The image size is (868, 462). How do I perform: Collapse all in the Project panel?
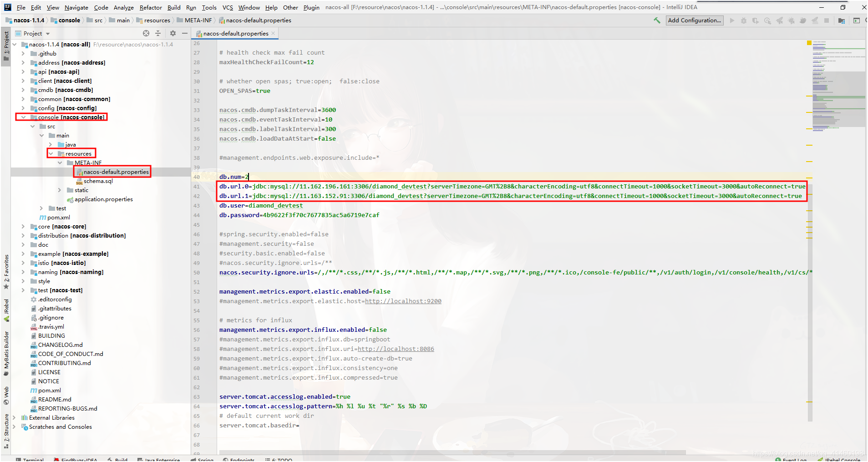158,33
